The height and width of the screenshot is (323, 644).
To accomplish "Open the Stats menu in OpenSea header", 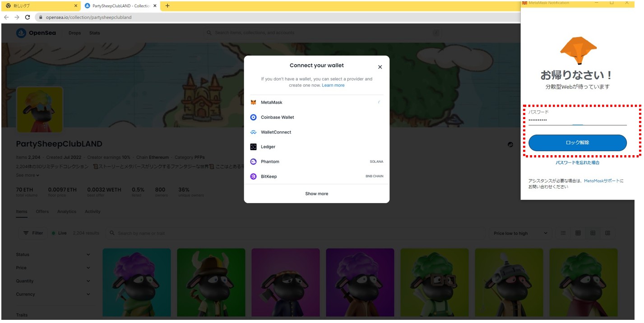I will pyautogui.click(x=95, y=33).
